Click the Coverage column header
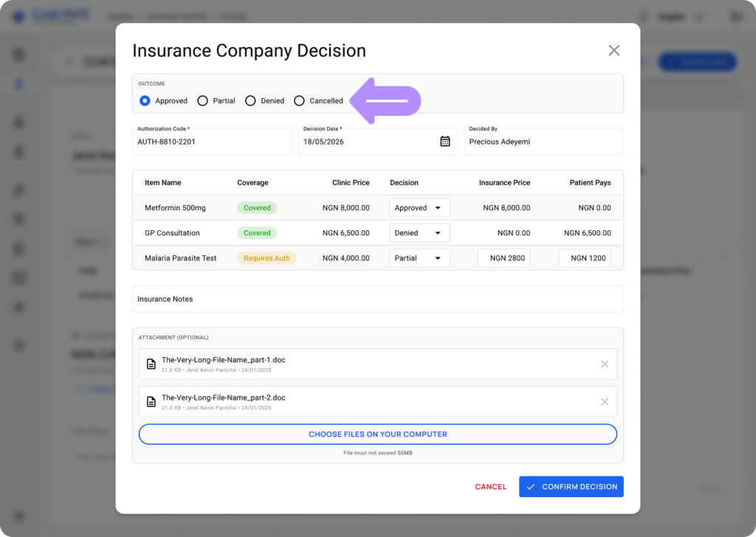The height and width of the screenshot is (537, 756). pos(252,182)
